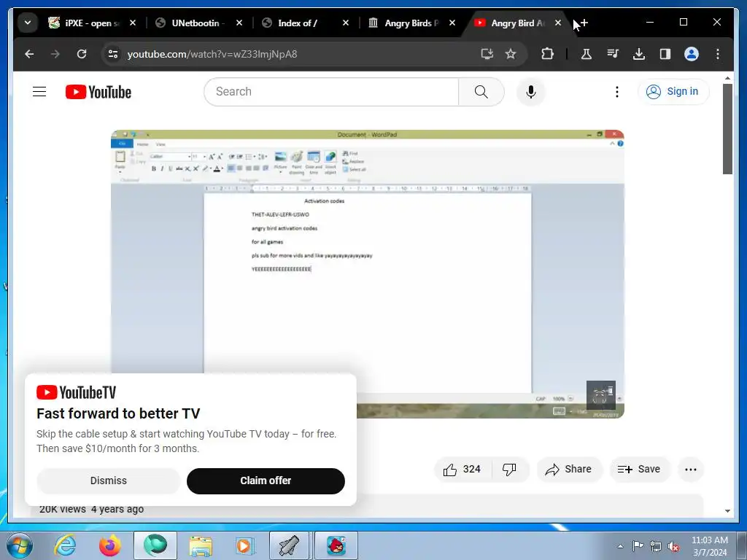Image resolution: width=747 pixels, height=560 pixels.
Task: Install YouTube app icon in address bar
Action: [487, 54]
